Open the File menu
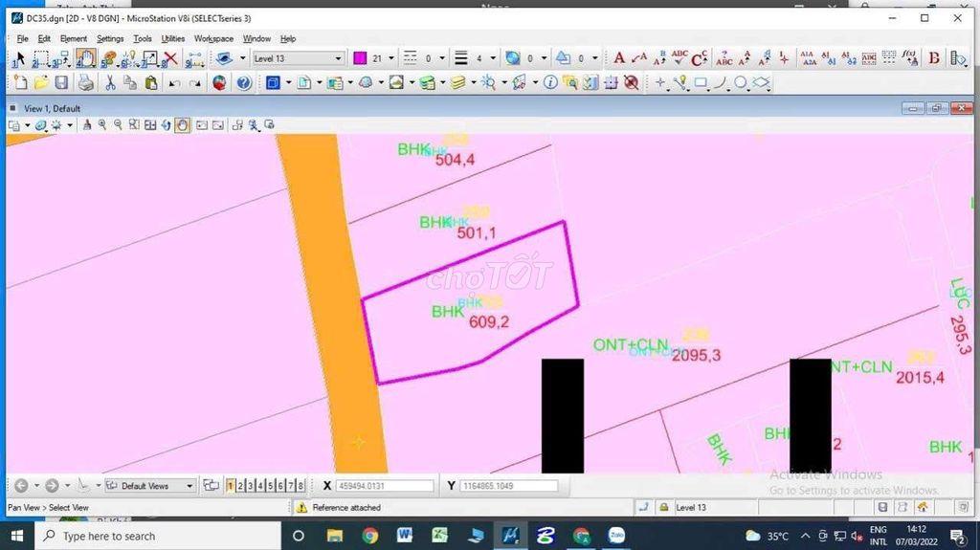The width and height of the screenshot is (980, 550). click(23, 39)
